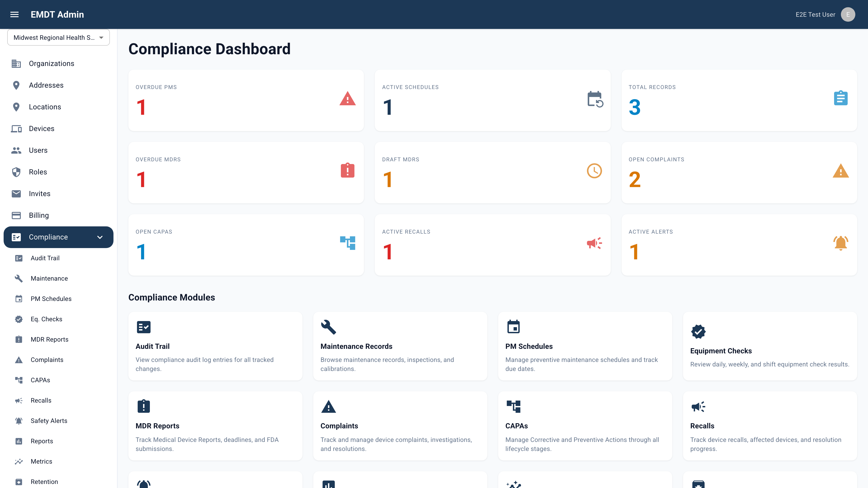Click the clock icon on Draft MDRs
The height and width of the screenshot is (488, 868).
click(594, 171)
